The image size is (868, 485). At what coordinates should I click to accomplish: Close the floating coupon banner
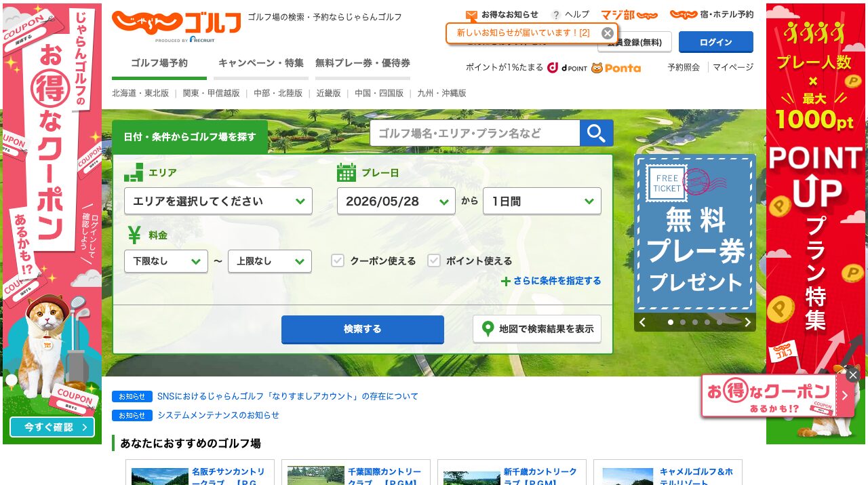pyautogui.click(x=853, y=374)
